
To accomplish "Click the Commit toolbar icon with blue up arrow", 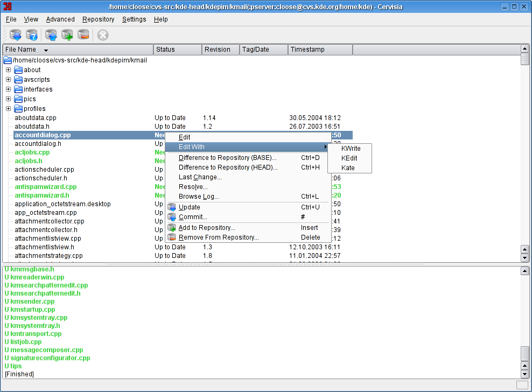I will [x=51, y=35].
